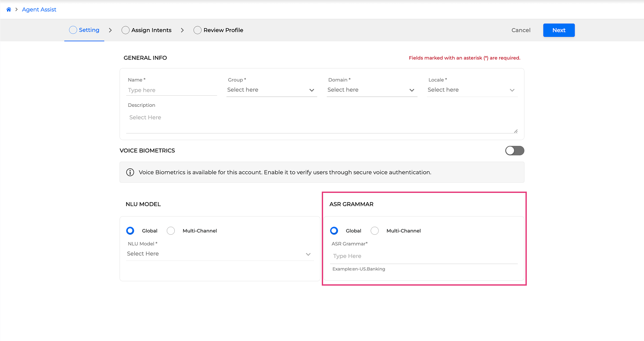Select Global radio under NLU Model
This screenshot has width=644, height=341.
pyautogui.click(x=130, y=231)
